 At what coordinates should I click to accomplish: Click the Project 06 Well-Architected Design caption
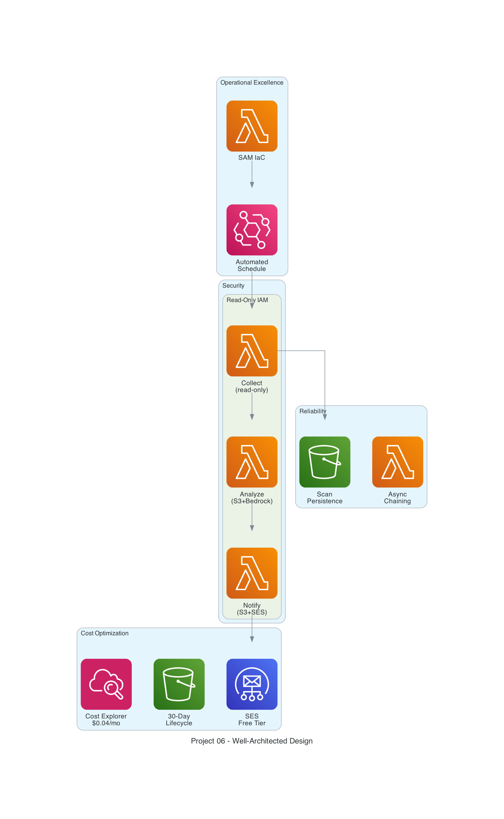tap(252, 741)
